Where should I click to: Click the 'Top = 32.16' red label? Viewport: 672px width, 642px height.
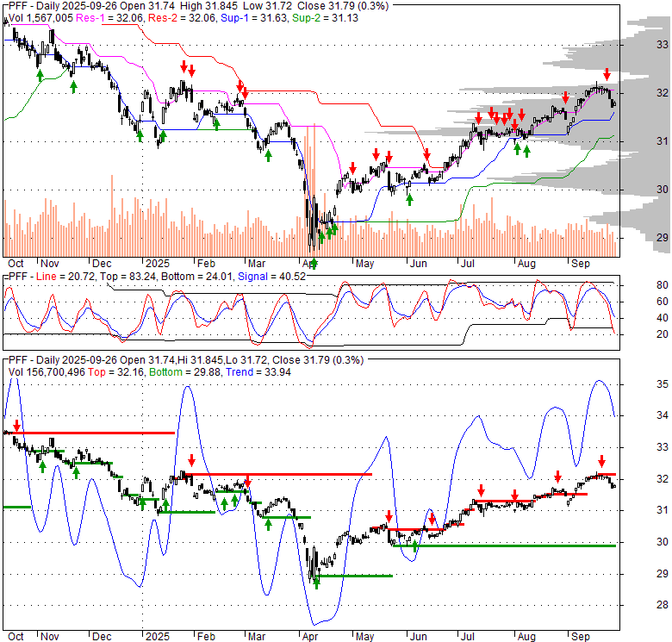(x=116, y=372)
